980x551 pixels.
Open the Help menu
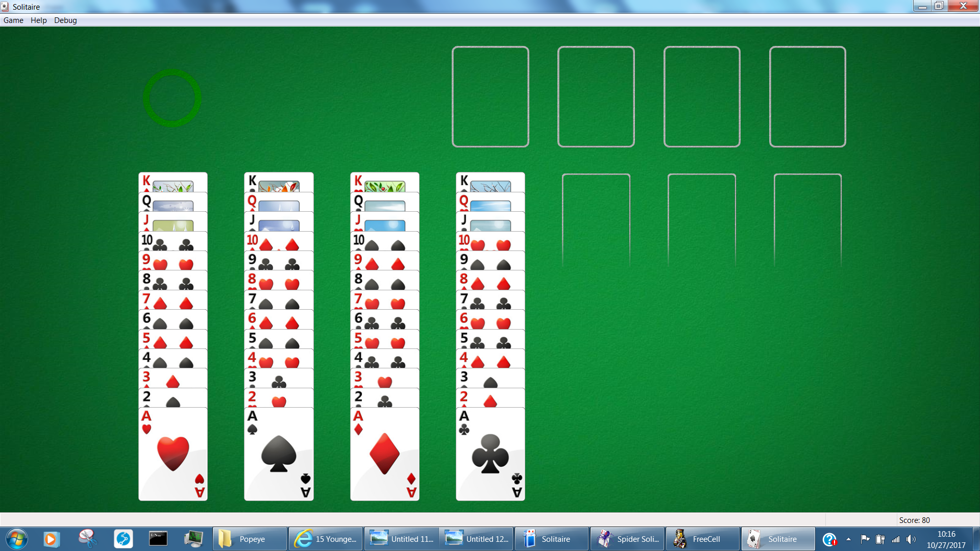pos(37,20)
